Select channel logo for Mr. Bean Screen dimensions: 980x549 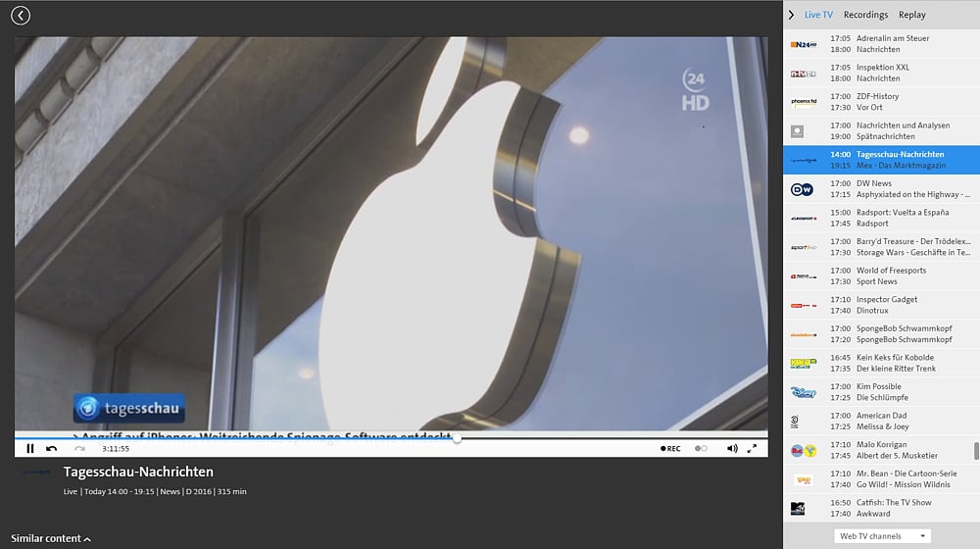(804, 479)
